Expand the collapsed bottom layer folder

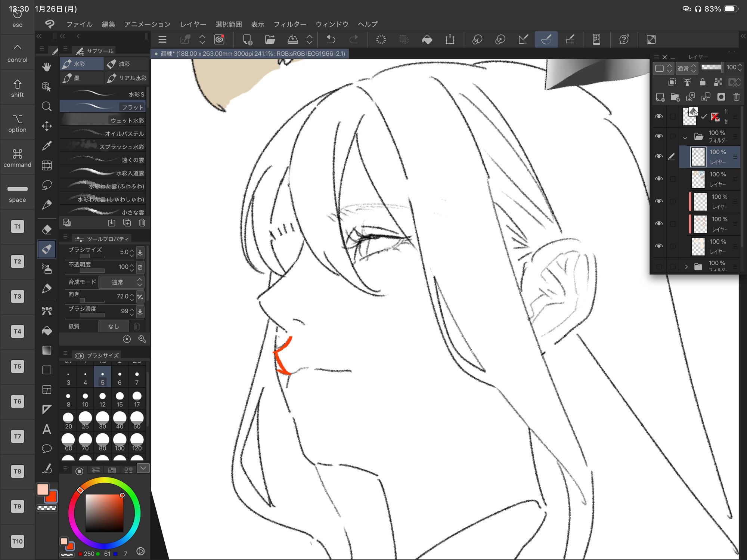(x=686, y=266)
